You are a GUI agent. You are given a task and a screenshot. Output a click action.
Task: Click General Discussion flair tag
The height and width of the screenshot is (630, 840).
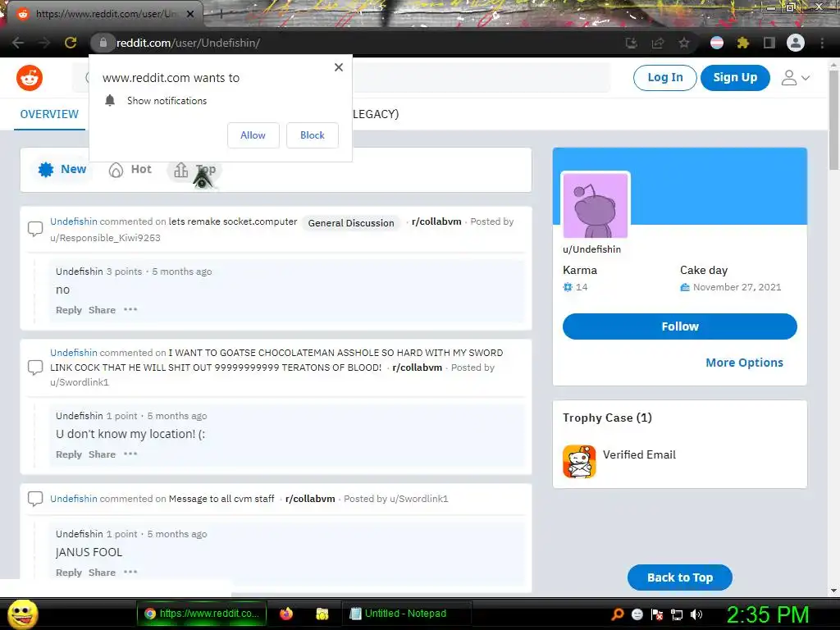351,223
